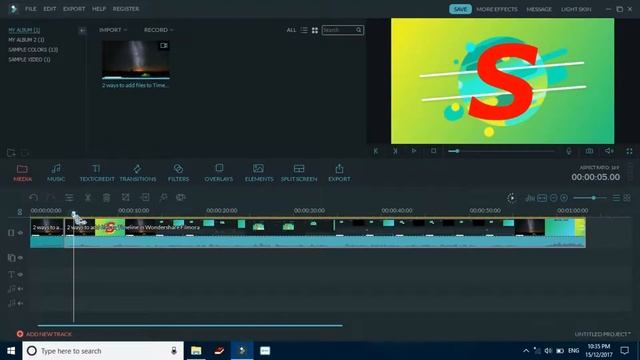Enter fullscreen preview mode
This screenshot has width=640, height=360.
[629, 151]
